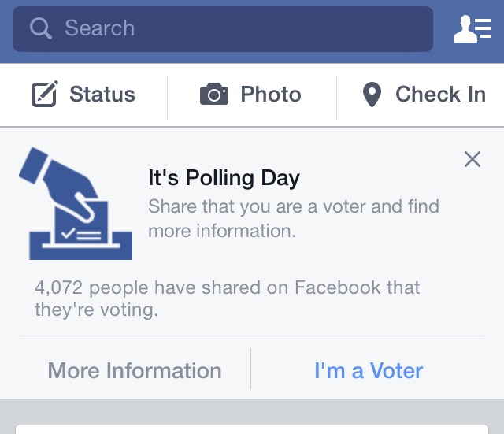
Task: Tap the It's Polling Day headline
Action: tap(224, 178)
